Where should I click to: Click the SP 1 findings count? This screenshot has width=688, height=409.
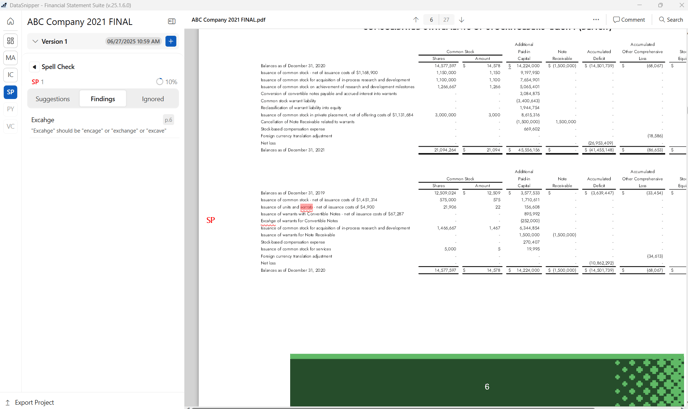(38, 82)
